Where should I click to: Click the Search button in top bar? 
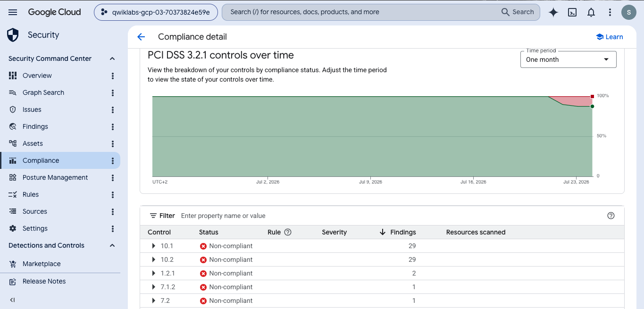(x=518, y=12)
